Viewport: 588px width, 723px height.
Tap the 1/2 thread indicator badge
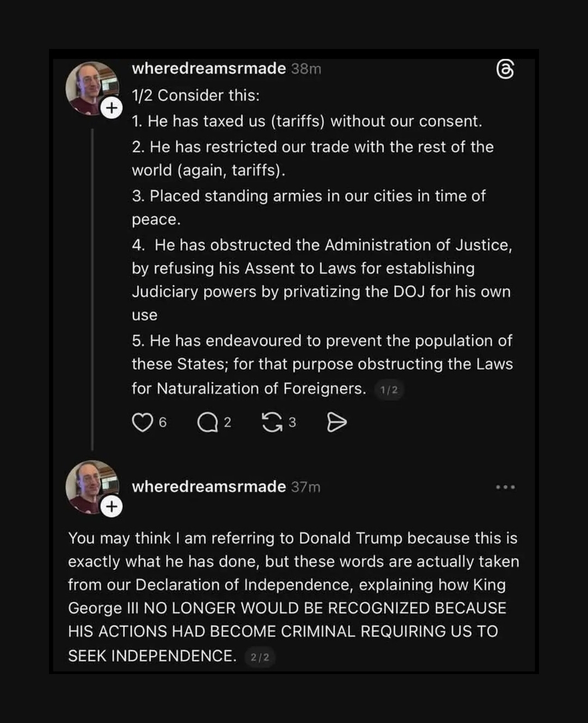[x=389, y=390]
